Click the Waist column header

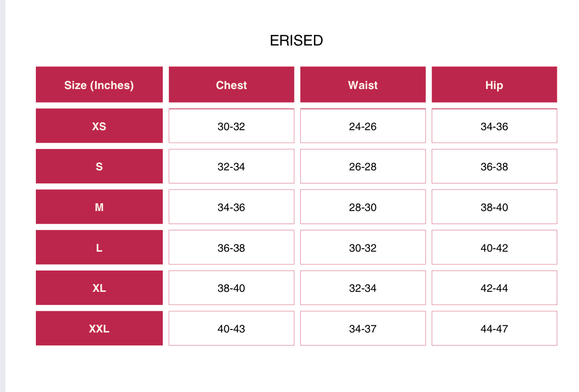363,84
